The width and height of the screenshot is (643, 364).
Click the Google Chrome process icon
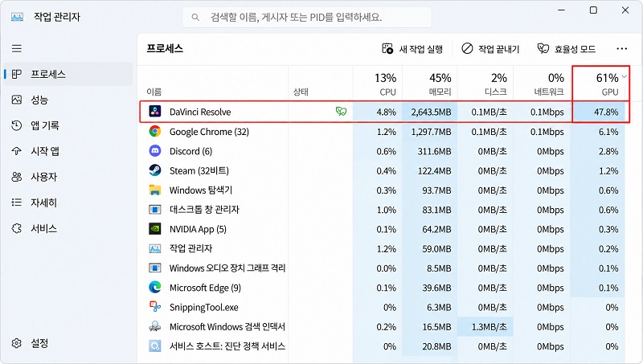point(155,131)
